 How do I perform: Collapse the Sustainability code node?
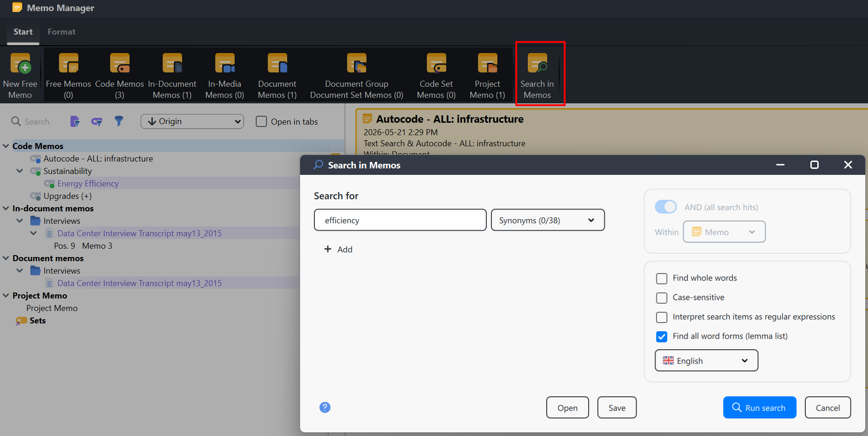tap(20, 171)
